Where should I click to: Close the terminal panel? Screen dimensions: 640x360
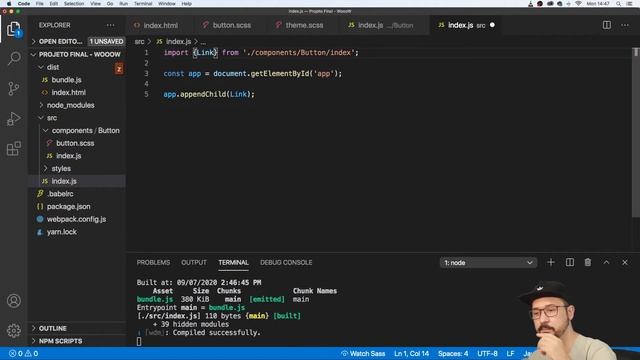[625, 262]
